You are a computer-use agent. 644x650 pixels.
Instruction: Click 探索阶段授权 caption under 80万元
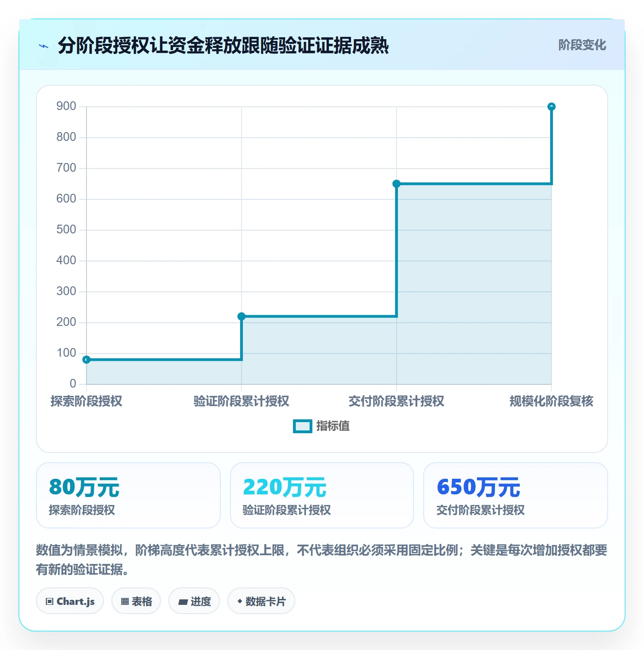(82, 510)
